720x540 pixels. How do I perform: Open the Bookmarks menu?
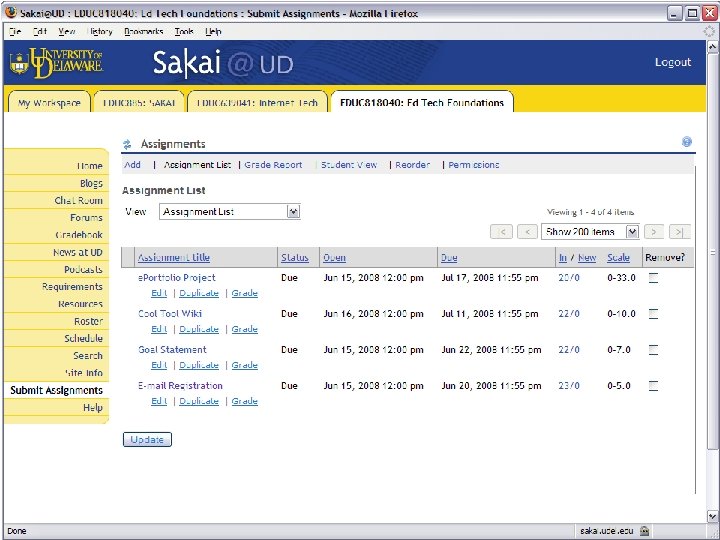point(143,31)
